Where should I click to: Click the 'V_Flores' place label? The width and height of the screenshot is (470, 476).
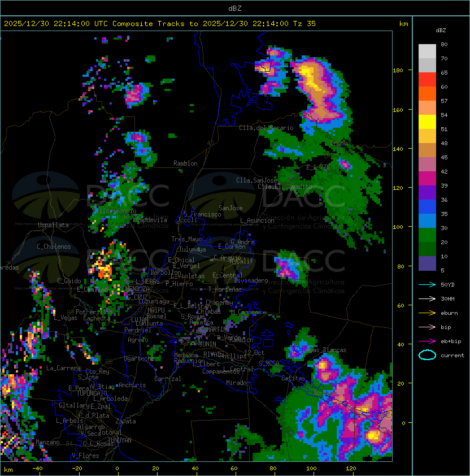[x=85, y=456]
